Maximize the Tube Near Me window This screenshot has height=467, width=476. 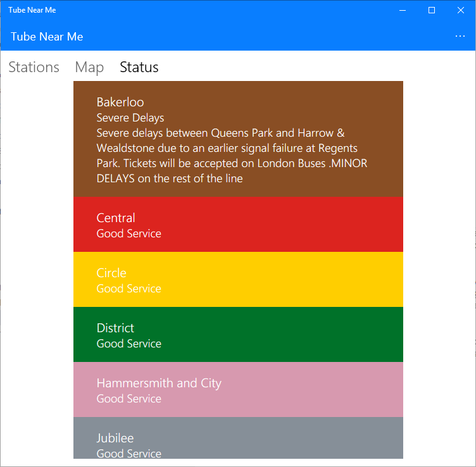[432, 10]
